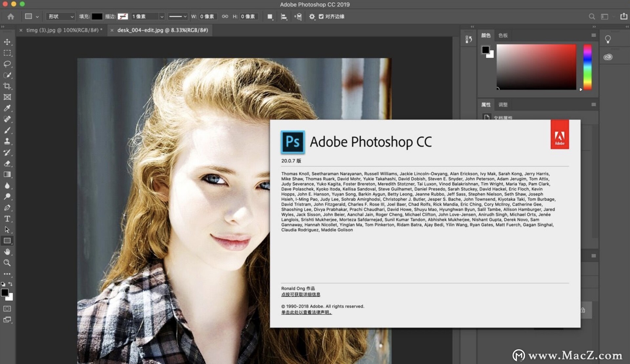
Task: Select the Crop tool
Action: click(x=7, y=86)
